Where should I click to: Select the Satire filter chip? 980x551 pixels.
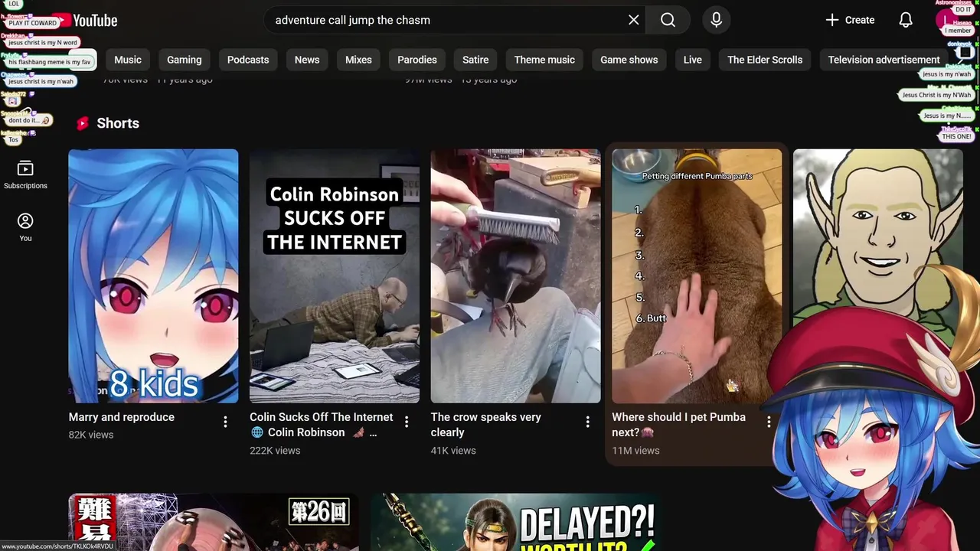coord(475,60)
